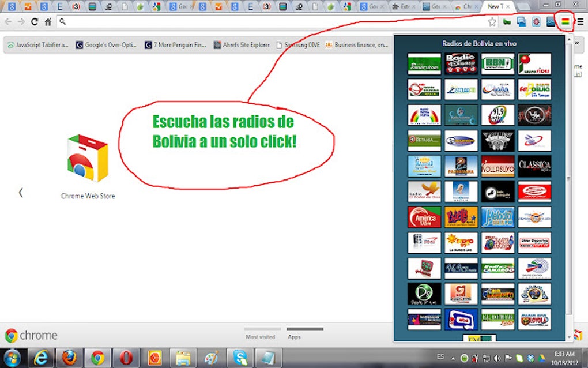The height and width of the screenshot is (368, 588).
Task: Play the Radio Camargo station
Action: pos(497,268)
